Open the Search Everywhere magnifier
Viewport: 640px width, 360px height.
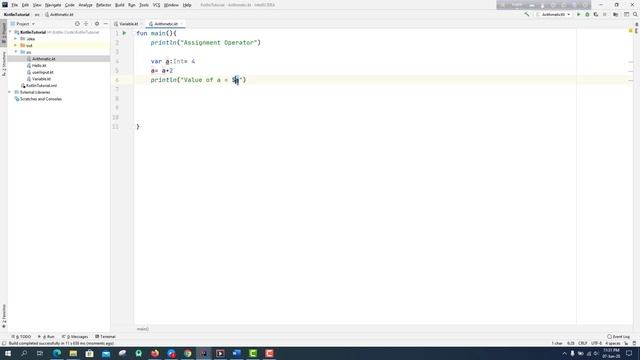635,14
